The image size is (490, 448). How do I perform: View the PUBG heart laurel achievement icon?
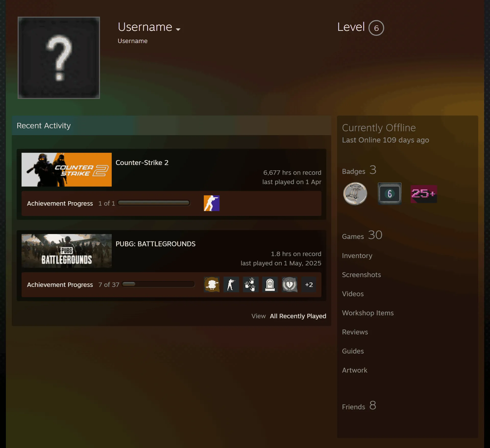[x=290, y=285]
